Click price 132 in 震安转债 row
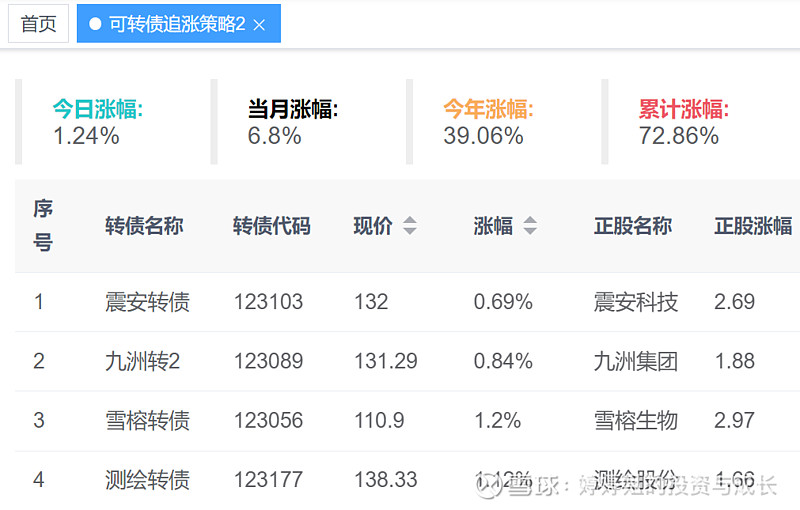This screenshot has height=510, width=800. pyautogui.click(x=371, y=302)
